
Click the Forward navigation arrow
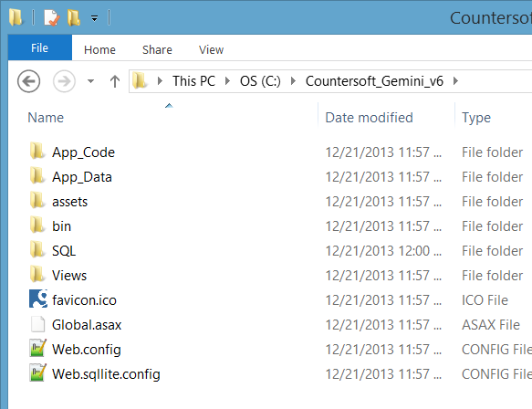pyautogui.click(x=64, y=81)
